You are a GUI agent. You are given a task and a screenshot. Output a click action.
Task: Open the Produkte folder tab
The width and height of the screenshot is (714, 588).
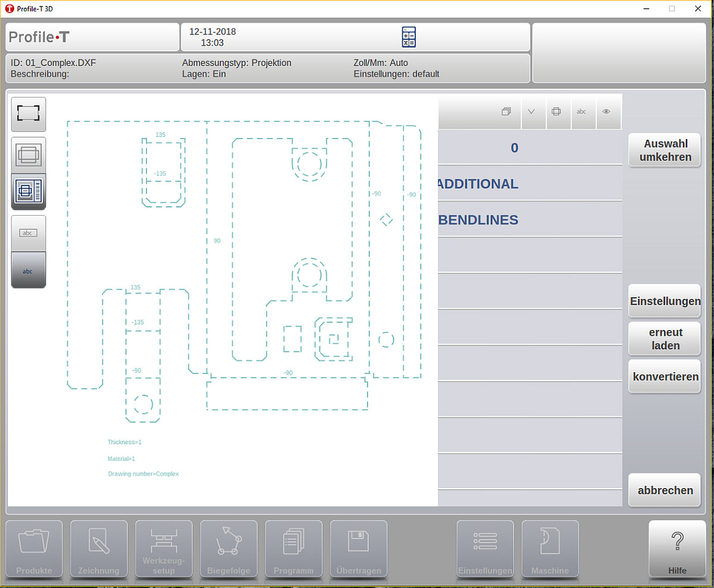[x=34, y=549]
